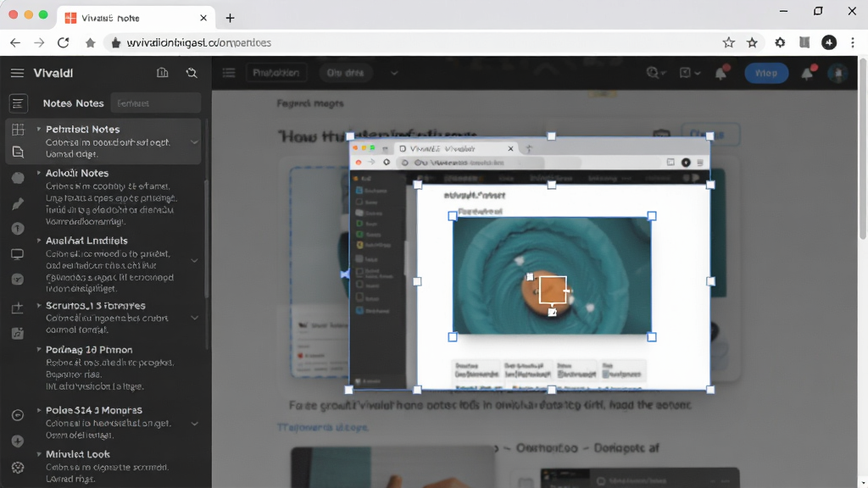Screen dimensions: 868x488
Task: Open the monitor icon in the left strip
Action: [18, 254]
